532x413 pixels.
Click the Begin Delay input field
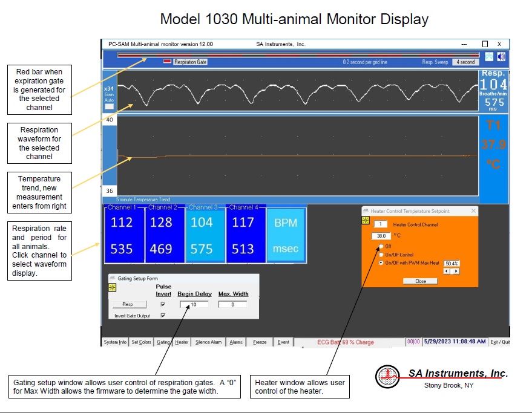point(194,305)
